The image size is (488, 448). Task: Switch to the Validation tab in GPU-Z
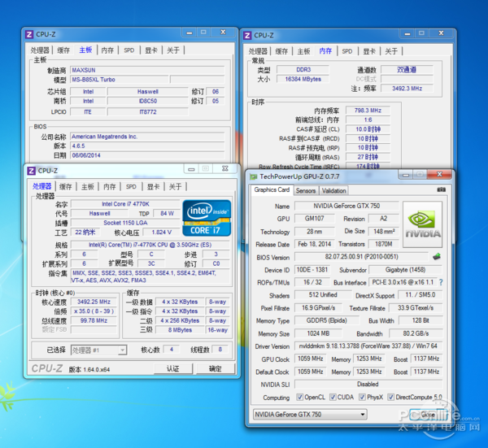pos(334,190)
